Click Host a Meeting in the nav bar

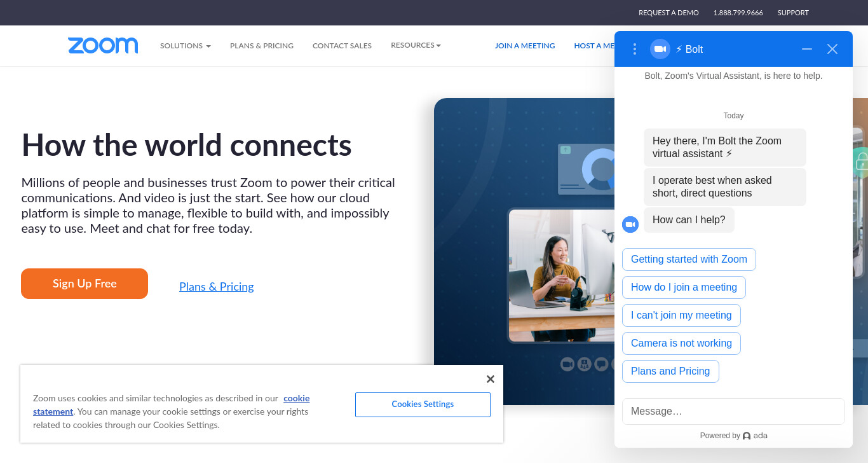click(x=594, y=46)
